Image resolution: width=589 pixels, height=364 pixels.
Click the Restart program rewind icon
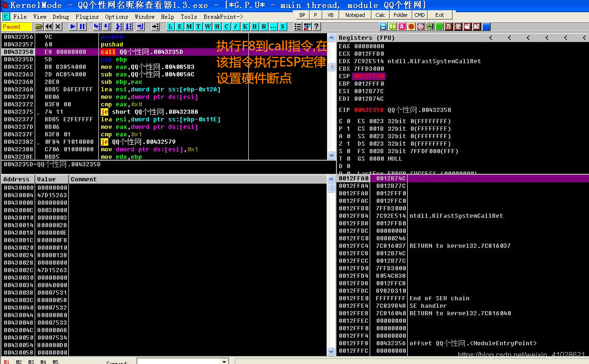point(49,27)
